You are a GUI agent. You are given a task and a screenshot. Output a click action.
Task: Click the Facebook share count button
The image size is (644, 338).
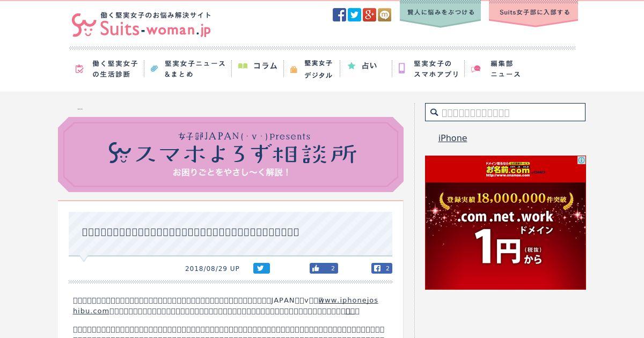pyautogui.click(x=382, y=268)
